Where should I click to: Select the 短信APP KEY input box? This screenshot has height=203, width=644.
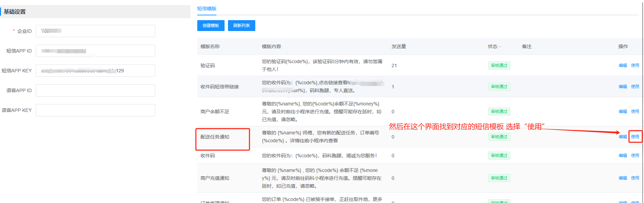(x=96, y=71)
